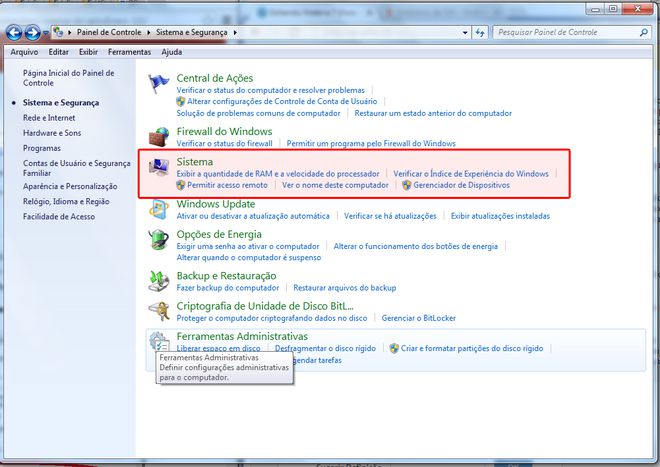Click the Windows Update icon
The image size is (660, 467).
click(159, 210)
